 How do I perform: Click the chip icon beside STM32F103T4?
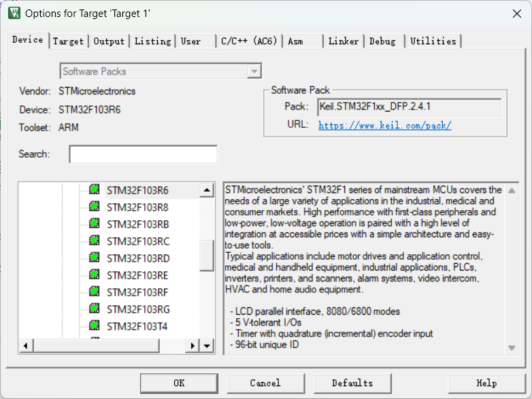coord(94,326)
